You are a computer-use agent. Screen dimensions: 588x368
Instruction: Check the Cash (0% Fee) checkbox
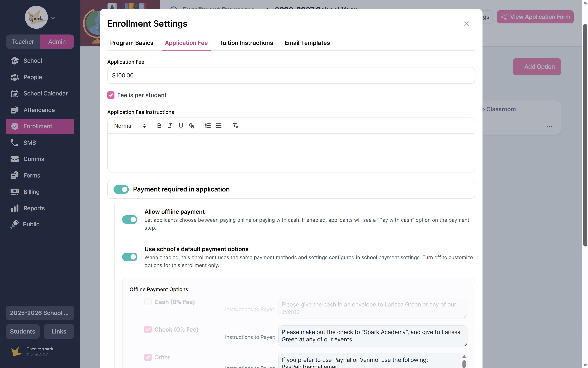(x=148, y=302)
